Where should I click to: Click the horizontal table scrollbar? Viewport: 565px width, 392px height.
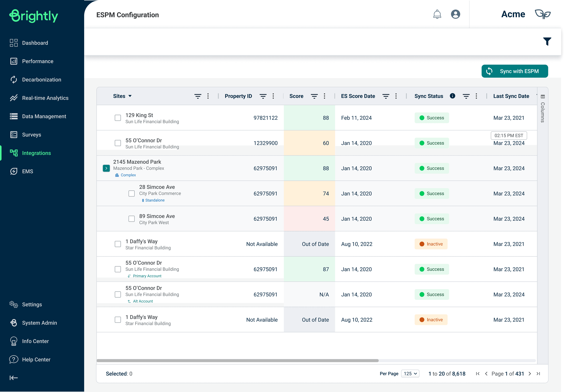(x=237, y=361)
